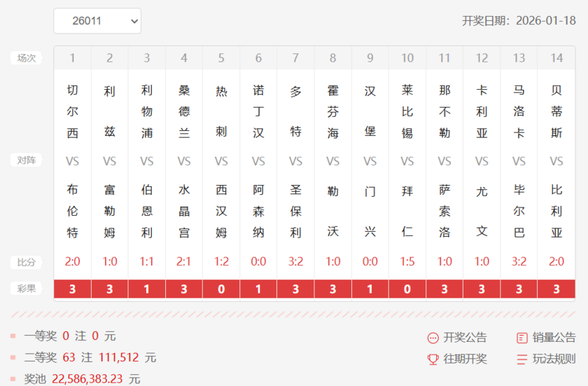Image resolution: width=588 pixels, height=386 pixels.
Task: Click home team 那不勒
Action: click(x=444, y=111)
